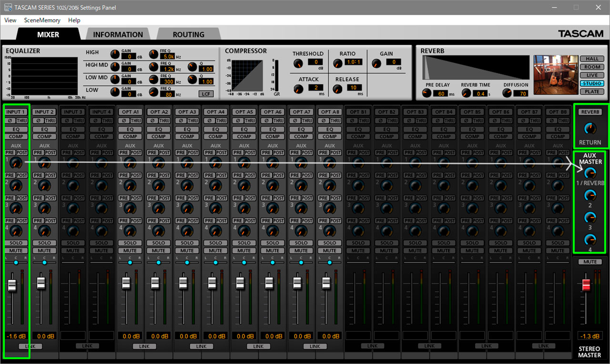Click the EQ HIGH frequency knob
The width and height of the screenshot is (610, 364).
pos(154,54)
